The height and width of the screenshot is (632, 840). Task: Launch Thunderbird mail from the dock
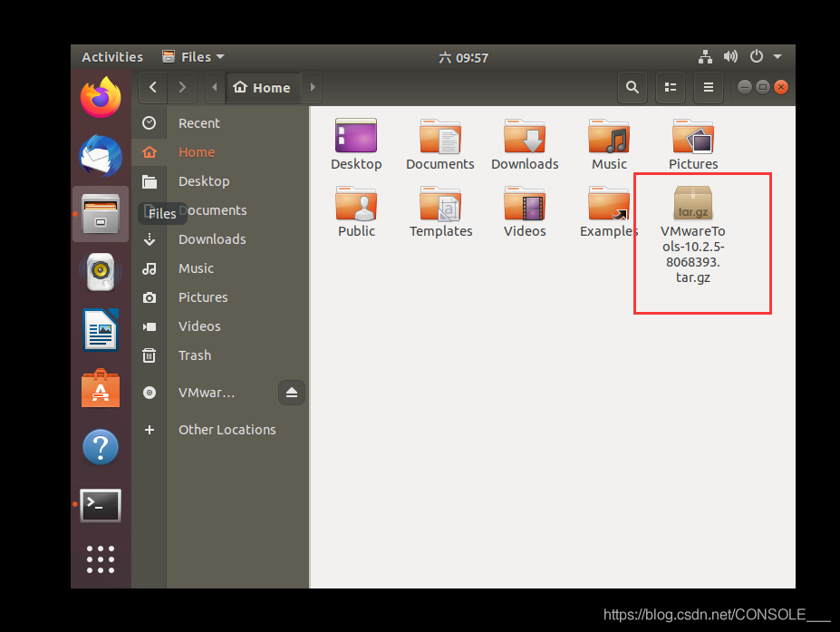(x=101, y=155)
